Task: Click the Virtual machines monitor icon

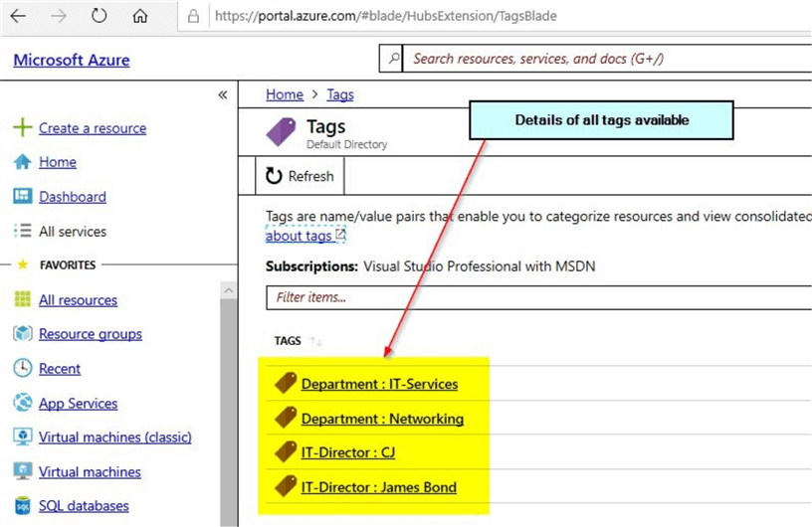Action: pos(22,471)
